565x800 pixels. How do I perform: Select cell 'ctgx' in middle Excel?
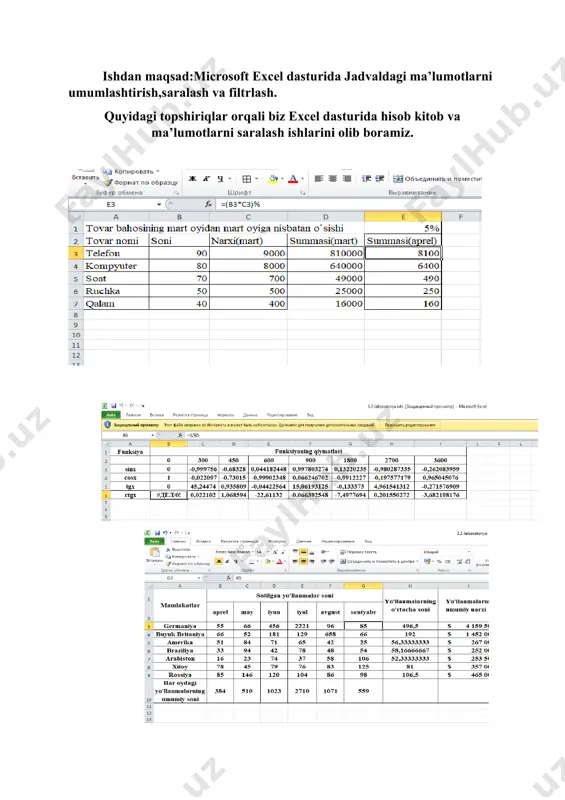pos(131,495)
